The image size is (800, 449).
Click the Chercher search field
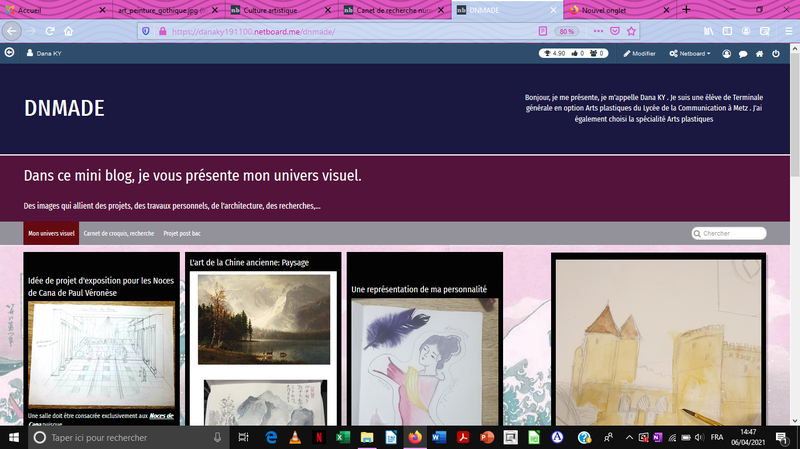[733, 233]
